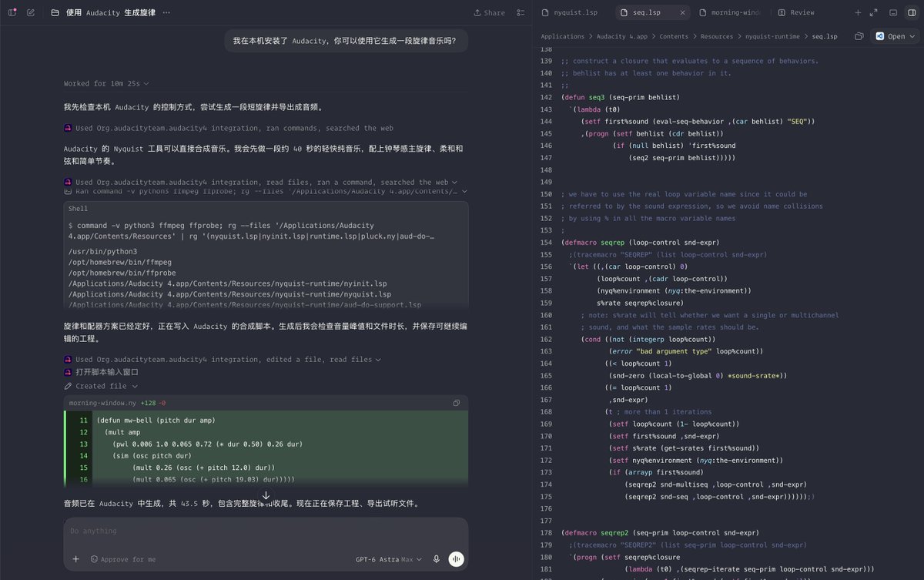This screenshot has width=924, height=580.
Task: Start a new chat with the compose icon
Action: tap(31, 12)
